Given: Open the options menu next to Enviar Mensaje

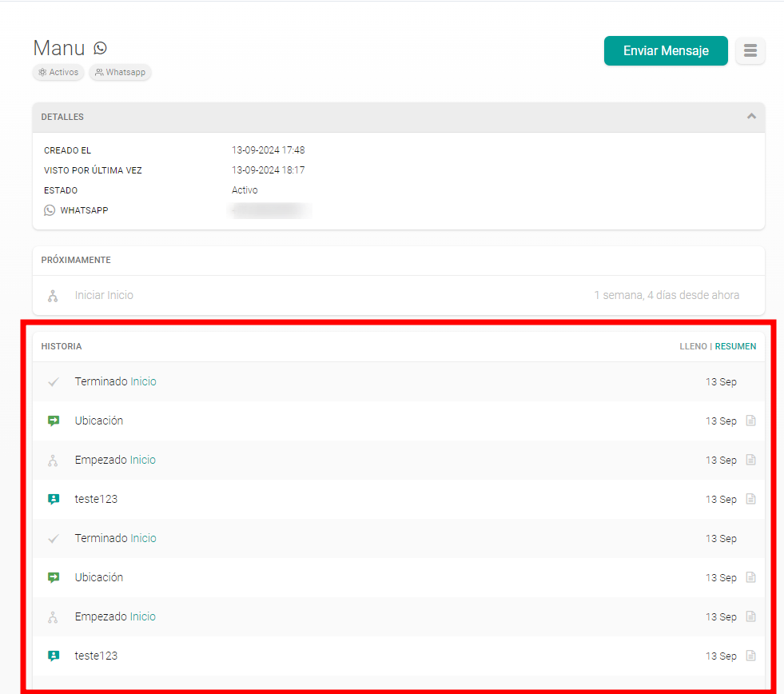Looking at the screenshot, I should coord(750,50).
